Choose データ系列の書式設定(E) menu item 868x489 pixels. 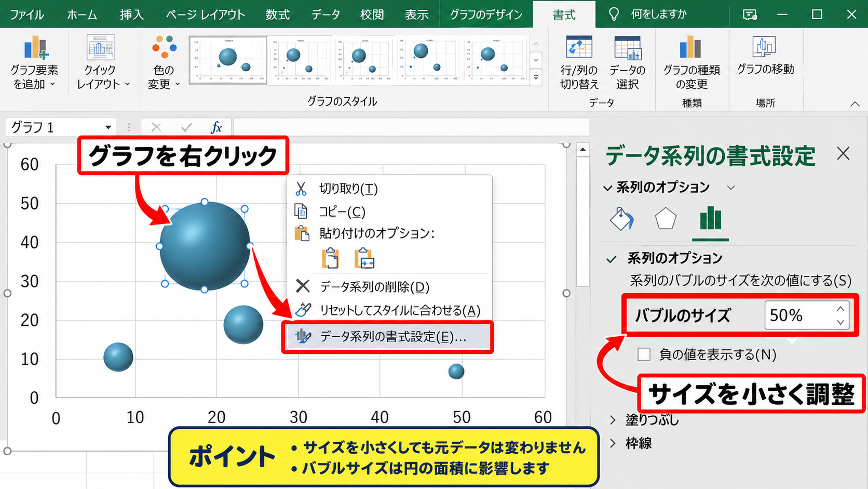coord(387,337)
